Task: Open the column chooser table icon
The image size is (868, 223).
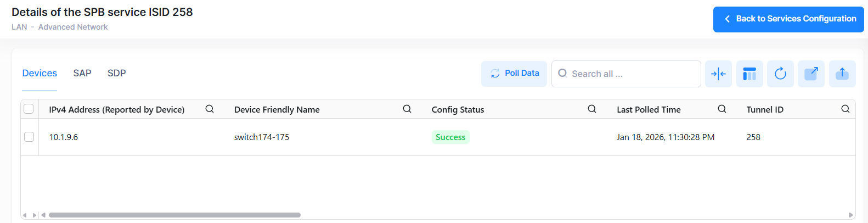Action: pyautogui.click(x=749, y=74)
